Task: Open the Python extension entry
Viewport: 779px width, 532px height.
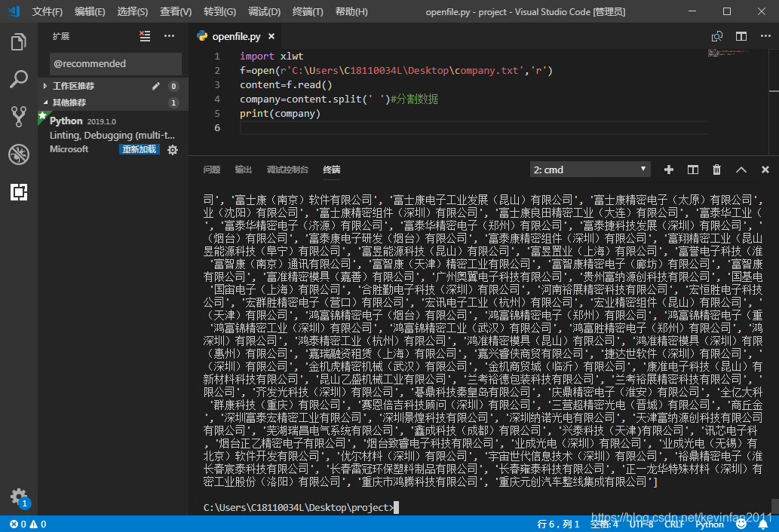Action: pyautogui.click(x=113, y=134)
